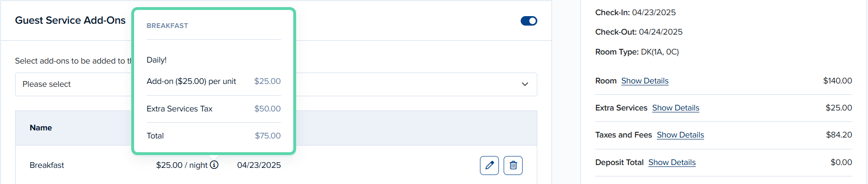Show Details for Room charge
Viewport: 868px width, 184px height.
click(x=645, y=81)
